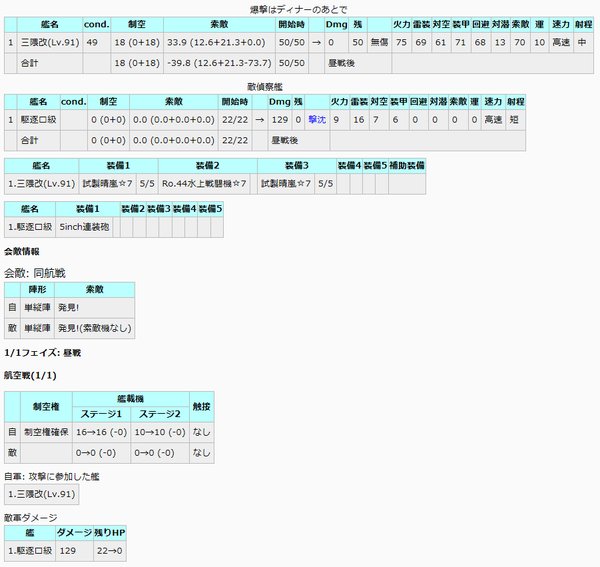
Task: Select the 5inch連装砲 equipment cell
Action: [x=84, y=227]
